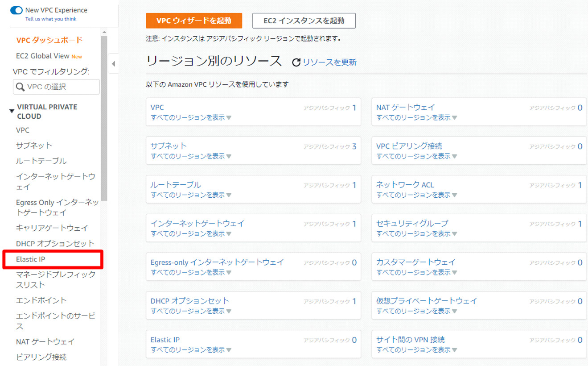This screenshot has height=366, width=588.
Task: Select ルートテーブル in the sidebar navigation
Action: tap(41, 161)
